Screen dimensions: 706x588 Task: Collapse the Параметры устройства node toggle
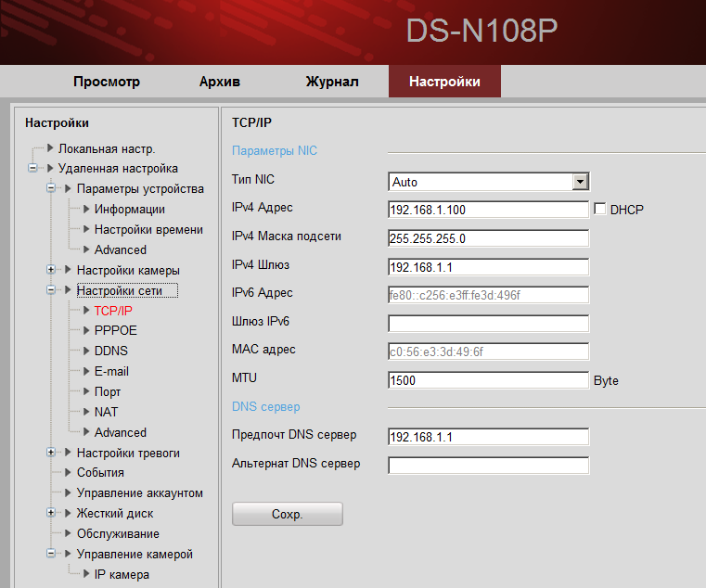pyautogui.click(x=51, y=188)
